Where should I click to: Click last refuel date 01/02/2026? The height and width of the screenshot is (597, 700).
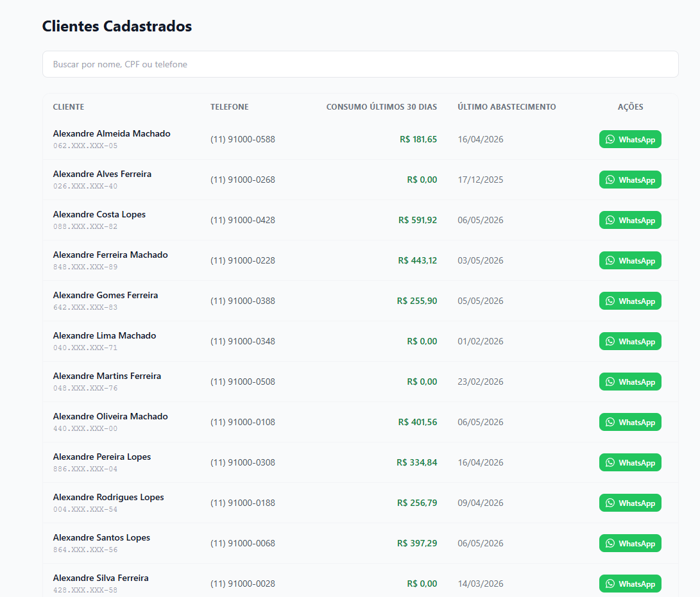[x=481, y=341]
